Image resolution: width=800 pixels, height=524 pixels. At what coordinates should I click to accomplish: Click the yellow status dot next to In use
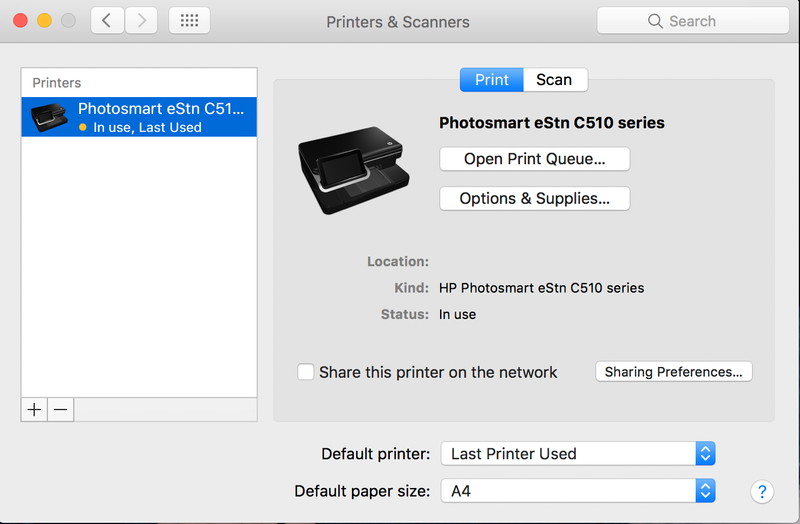point(83,128)
